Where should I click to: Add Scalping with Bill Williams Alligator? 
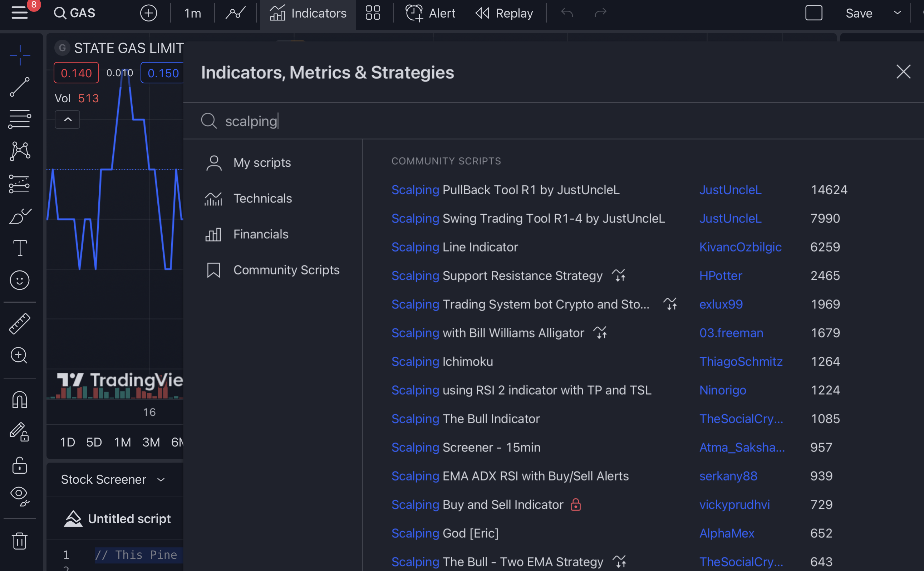coord(488,333)
